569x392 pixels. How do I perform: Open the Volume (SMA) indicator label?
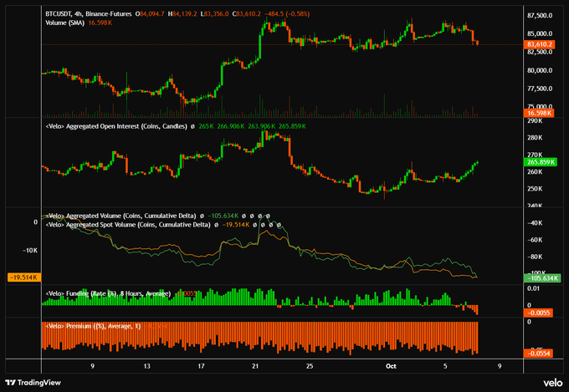coord(65,23)
